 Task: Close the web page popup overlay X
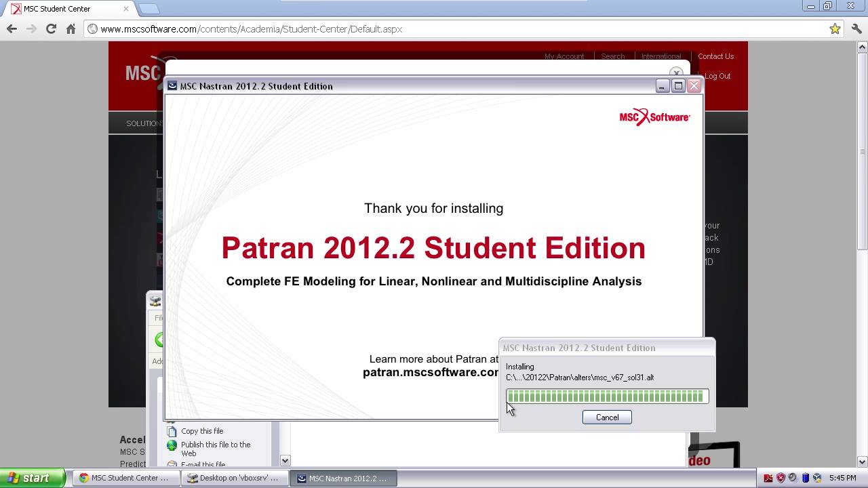[675, 73]
